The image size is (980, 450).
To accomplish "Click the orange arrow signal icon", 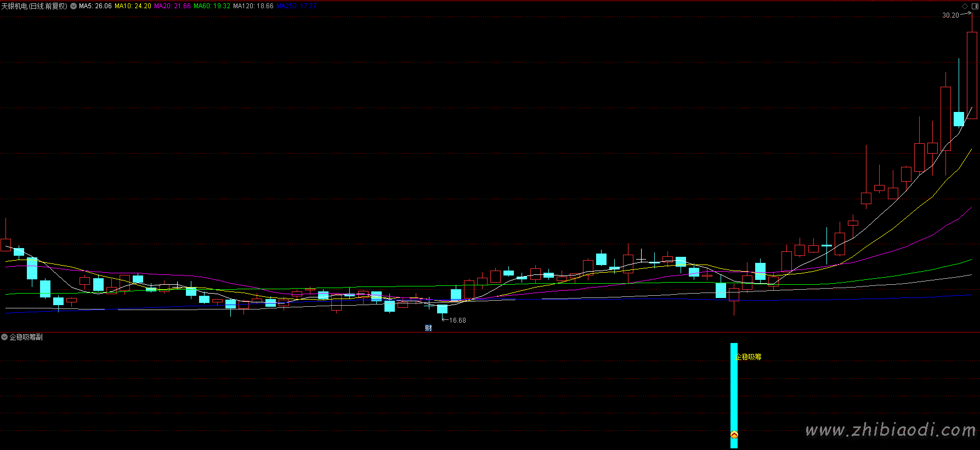I will (x=734, y=435).
